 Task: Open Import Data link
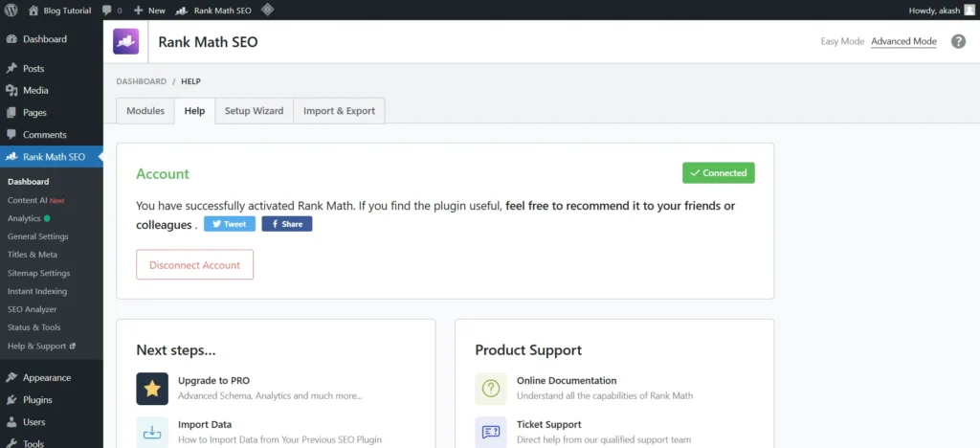(205, 424)
